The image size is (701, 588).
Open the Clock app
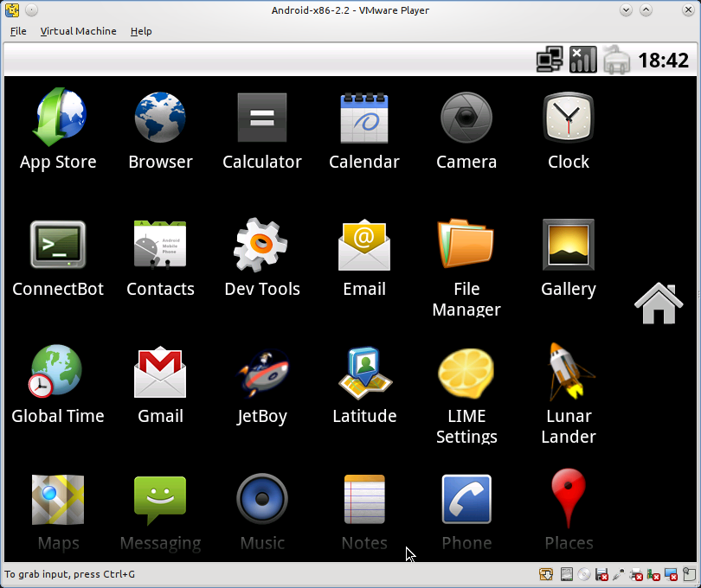(x=569, y=130)
